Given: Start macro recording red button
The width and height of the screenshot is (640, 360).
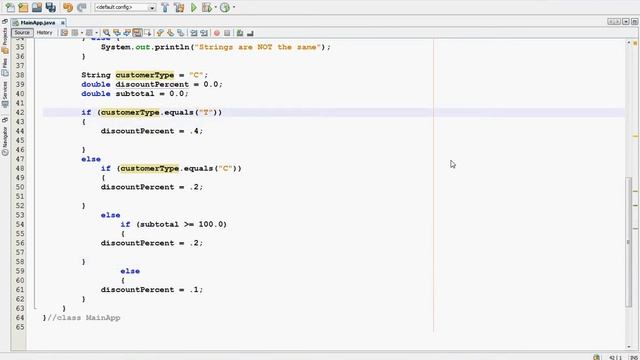Looking at the screenshot, I should (217, 33).
